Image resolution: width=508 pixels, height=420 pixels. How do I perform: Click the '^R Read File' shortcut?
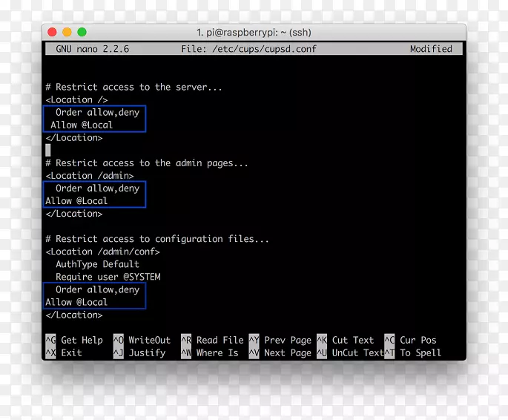213,340
